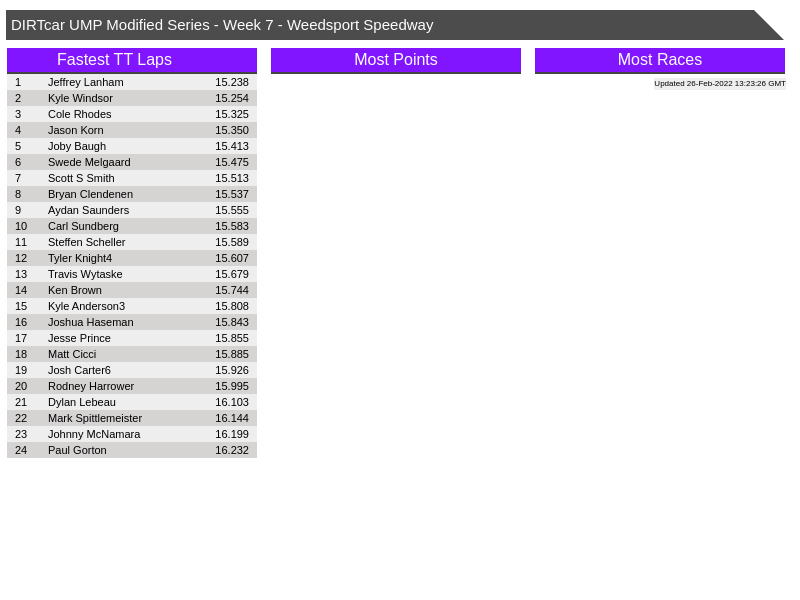Select driver Jeffrey Lanham in first place
The image size is (800, 600).
click(86, 82)
